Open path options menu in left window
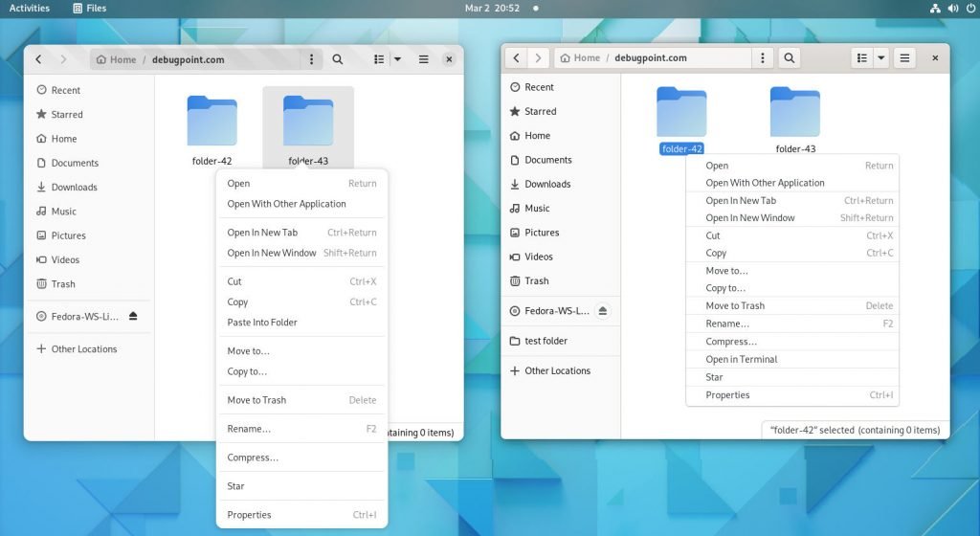The height and width of the screenshot is (536, 980). (311, 59)
